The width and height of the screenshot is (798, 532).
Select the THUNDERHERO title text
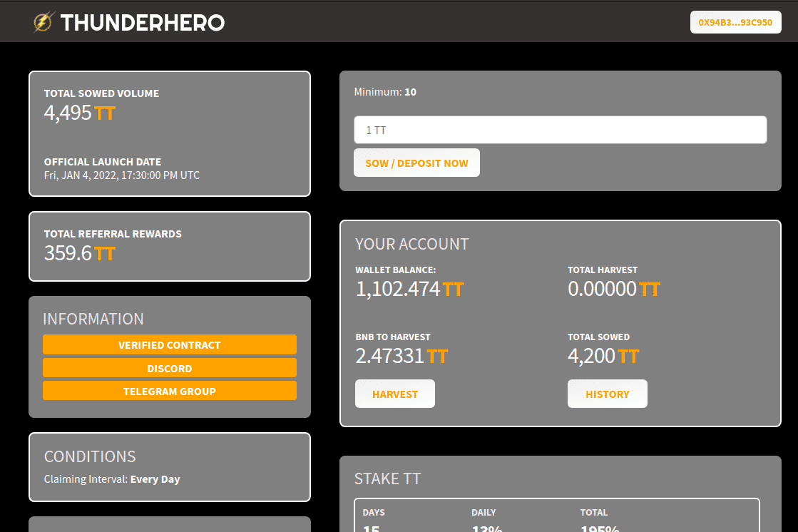(x=143, y=22)
